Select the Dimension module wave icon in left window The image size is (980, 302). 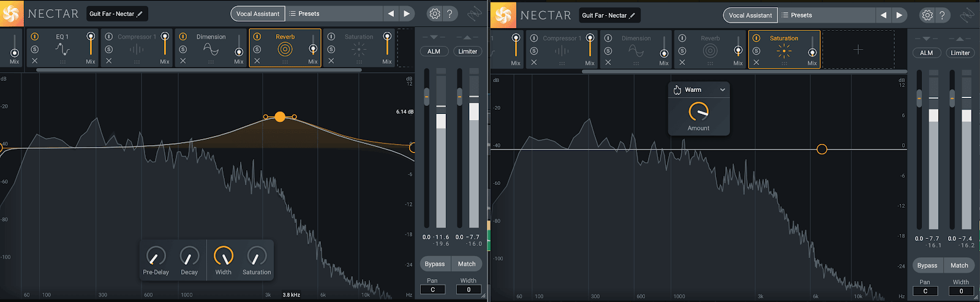coord(211,50)
